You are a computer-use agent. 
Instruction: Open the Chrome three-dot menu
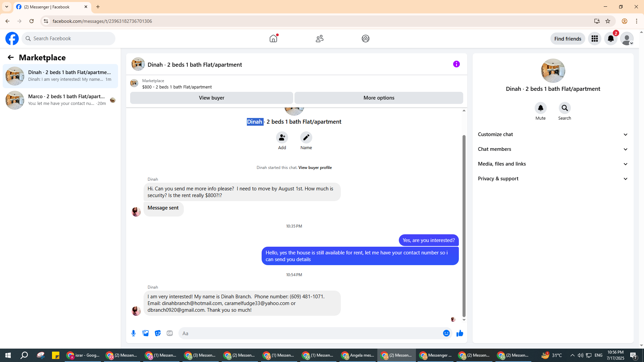[x=637, y=21]
